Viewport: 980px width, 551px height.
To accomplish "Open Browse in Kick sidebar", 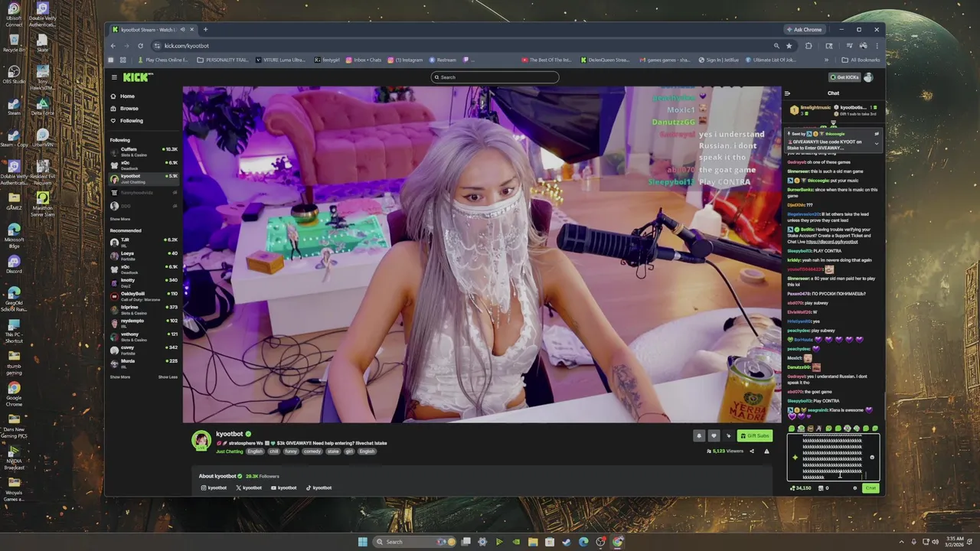I will pos(125,109).
